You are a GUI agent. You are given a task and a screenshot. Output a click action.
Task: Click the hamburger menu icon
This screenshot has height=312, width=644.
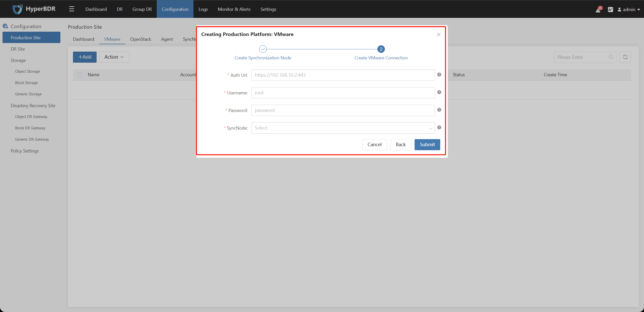point(71,9)
